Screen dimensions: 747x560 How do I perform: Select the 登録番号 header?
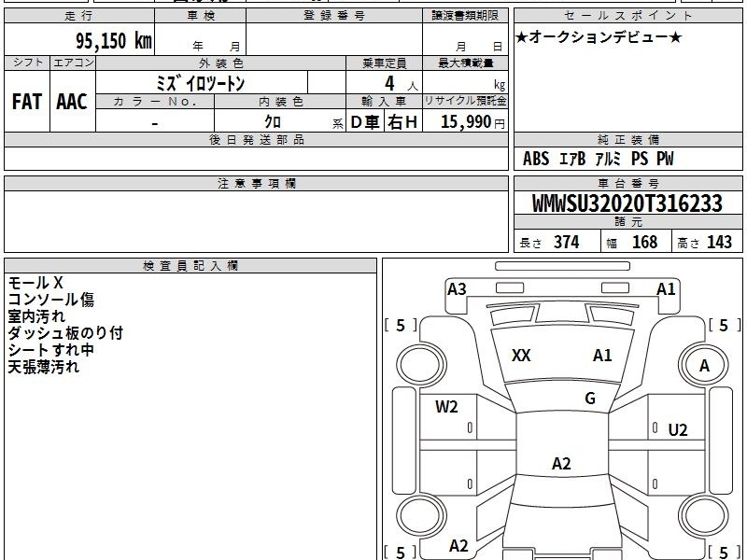[x=334, y=16]
